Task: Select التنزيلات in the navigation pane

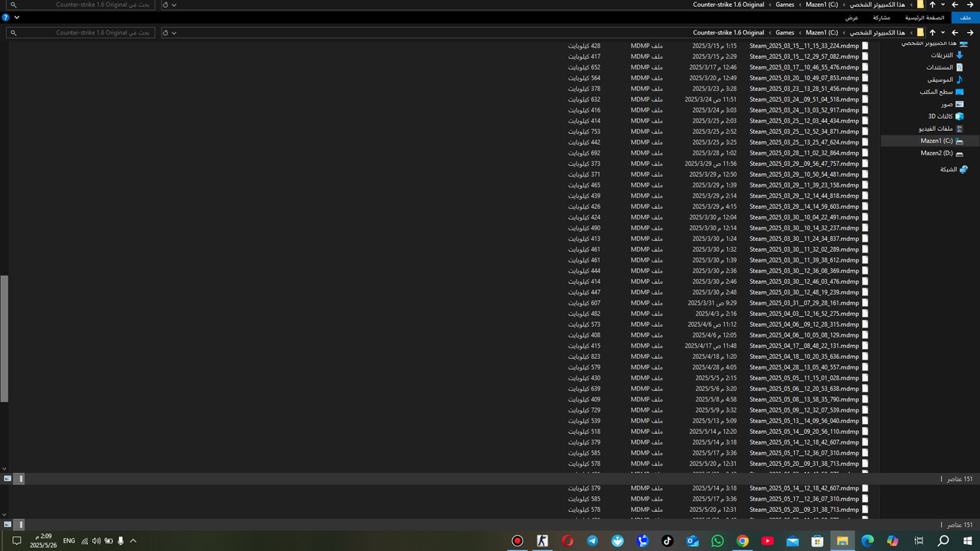Action: coord(942,55)
